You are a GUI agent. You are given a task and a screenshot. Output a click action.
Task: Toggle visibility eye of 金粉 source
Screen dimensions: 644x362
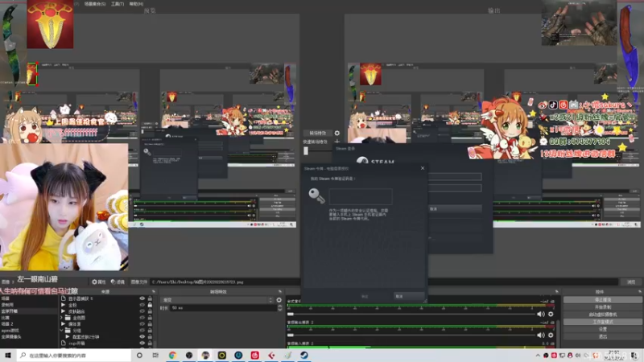pyautogui.click(x=142, y=305)
